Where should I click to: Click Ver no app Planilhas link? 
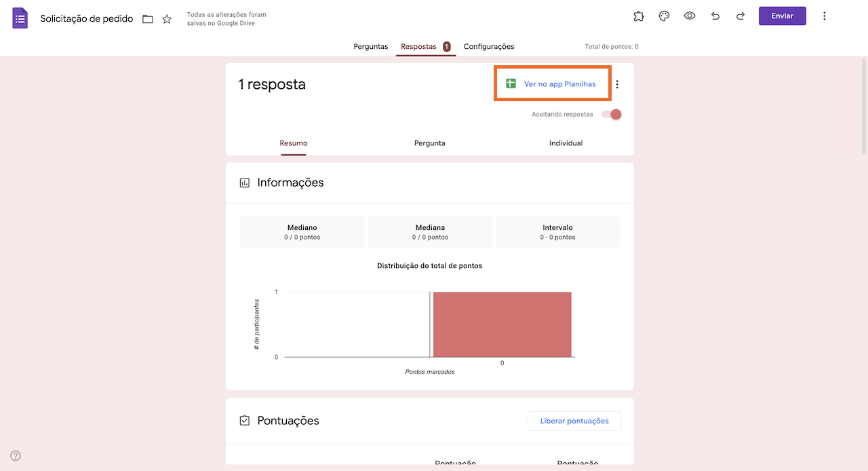point(559,84)
